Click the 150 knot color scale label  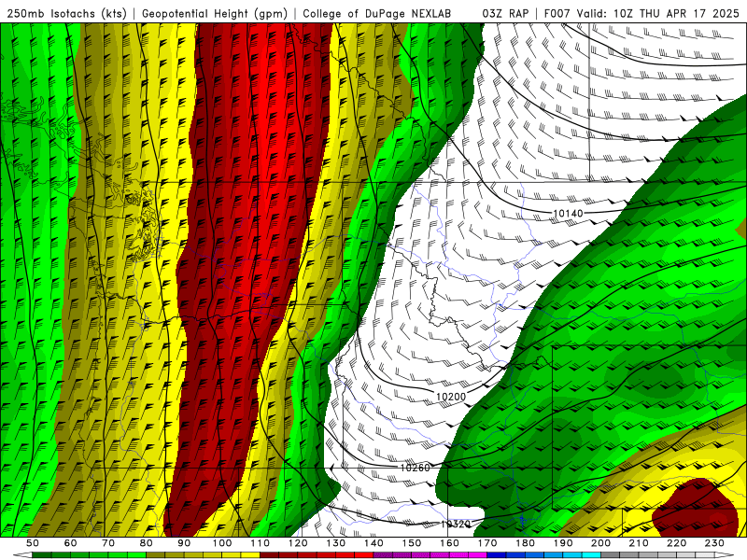pos(412,543)
